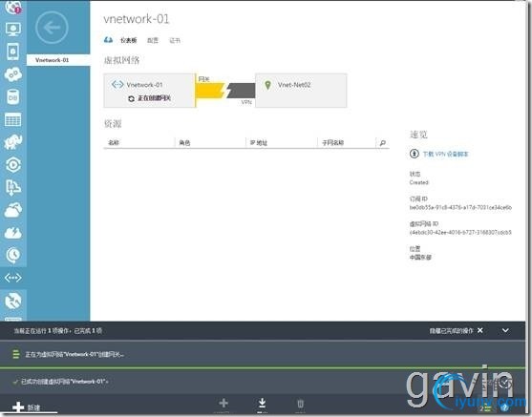
Task: Click the download circle icon beside VPN script
Action: [414, 154]
